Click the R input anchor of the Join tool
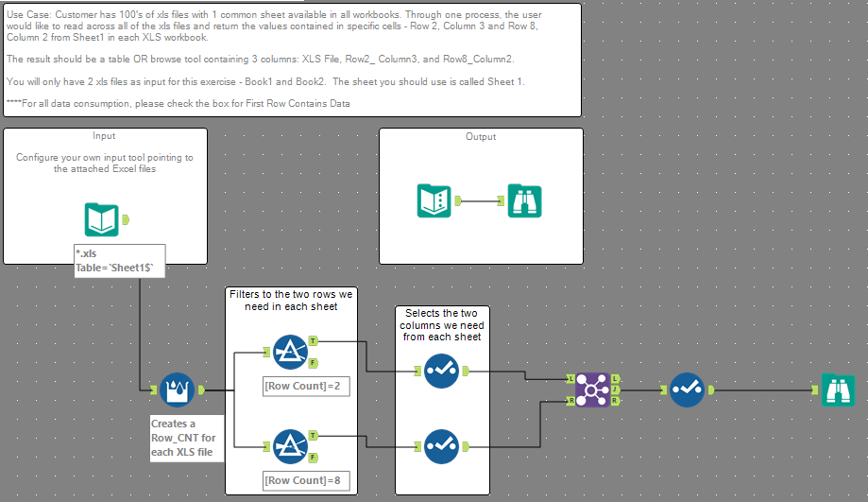This screenshot has width=868, height=502. (x=570, y=401)
